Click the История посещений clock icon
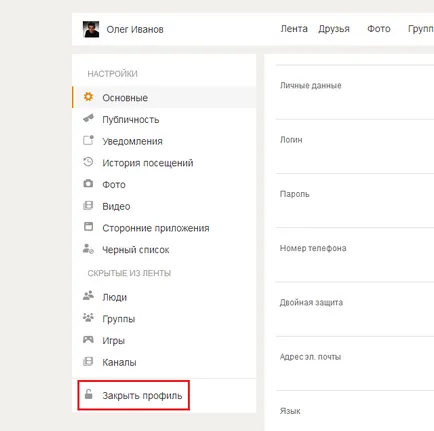The image size is (434, 431). coord(88,162)
